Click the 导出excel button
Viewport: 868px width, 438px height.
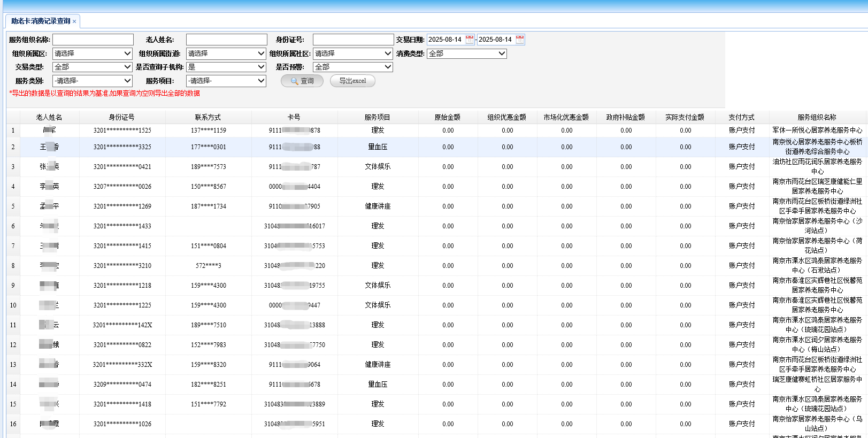(x=352, y=81)
